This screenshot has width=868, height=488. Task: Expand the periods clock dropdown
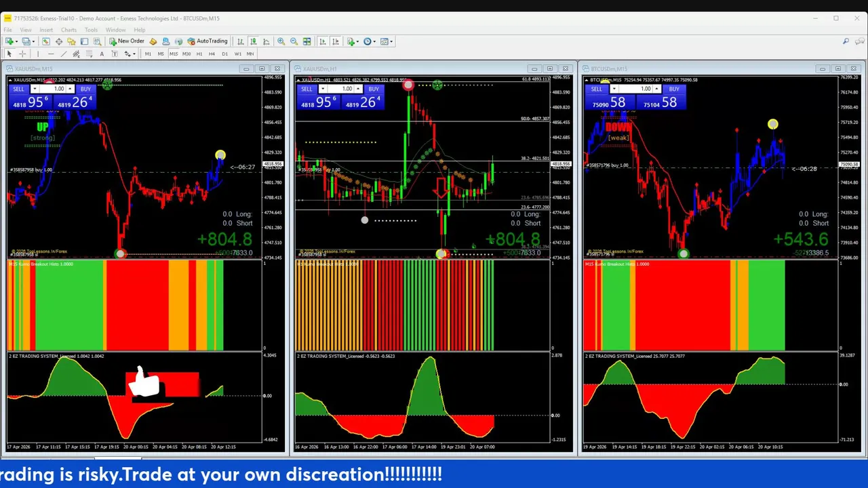click(374, 41)
